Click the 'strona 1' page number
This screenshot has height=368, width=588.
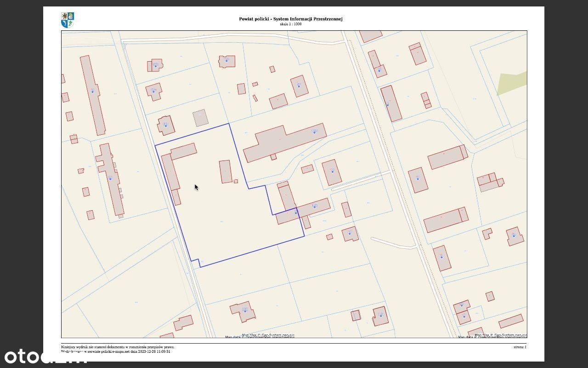520,347
